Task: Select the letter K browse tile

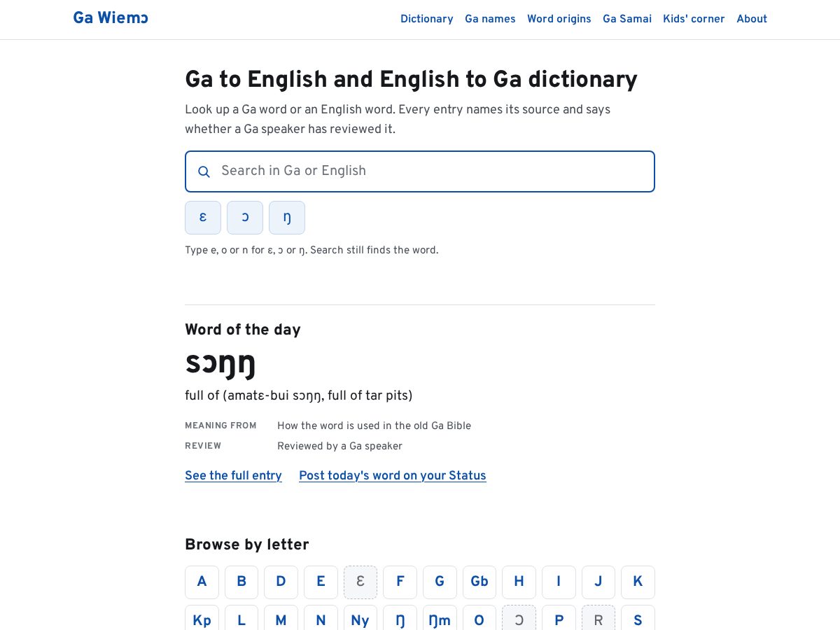Action: click(x=638, y=582)
